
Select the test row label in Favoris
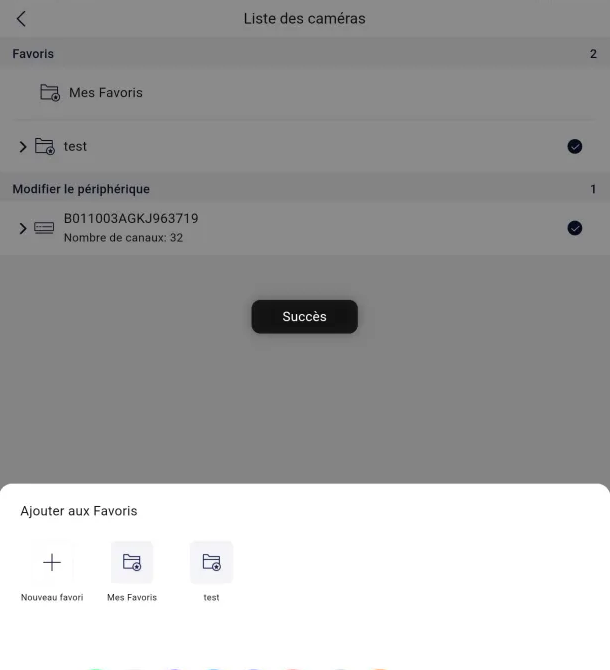coord(75,147)
